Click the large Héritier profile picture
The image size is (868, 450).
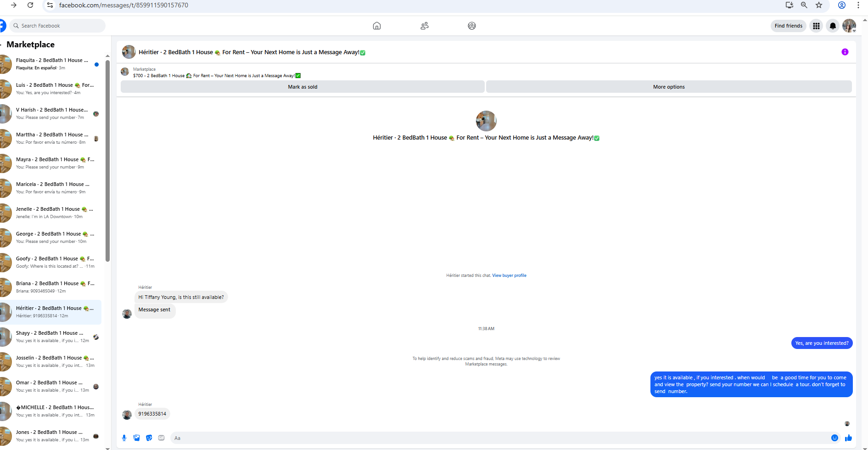(486, 121)
